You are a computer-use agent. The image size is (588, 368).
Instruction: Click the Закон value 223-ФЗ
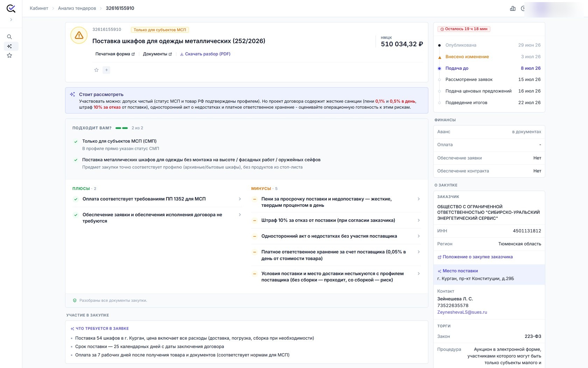533,336
